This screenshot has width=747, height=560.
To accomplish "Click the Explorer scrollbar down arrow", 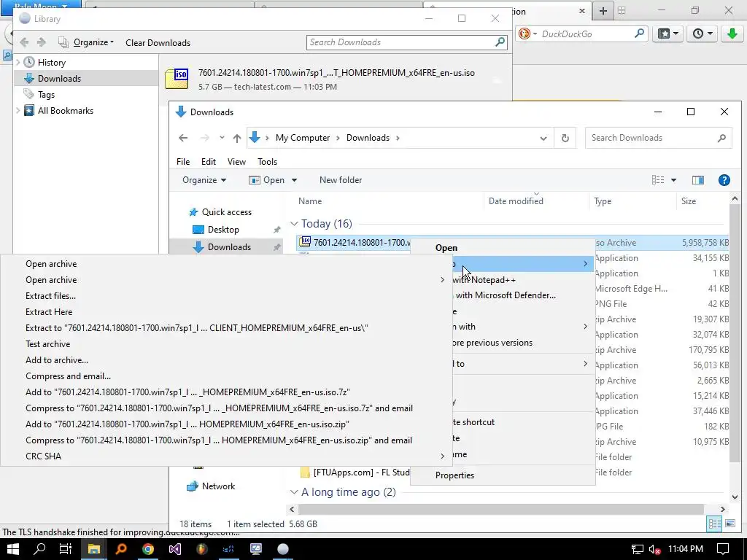I will (x=735, y=497).
